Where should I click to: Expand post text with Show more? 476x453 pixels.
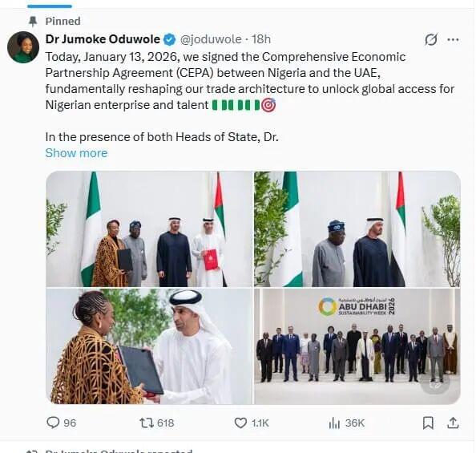coord(76,153)
